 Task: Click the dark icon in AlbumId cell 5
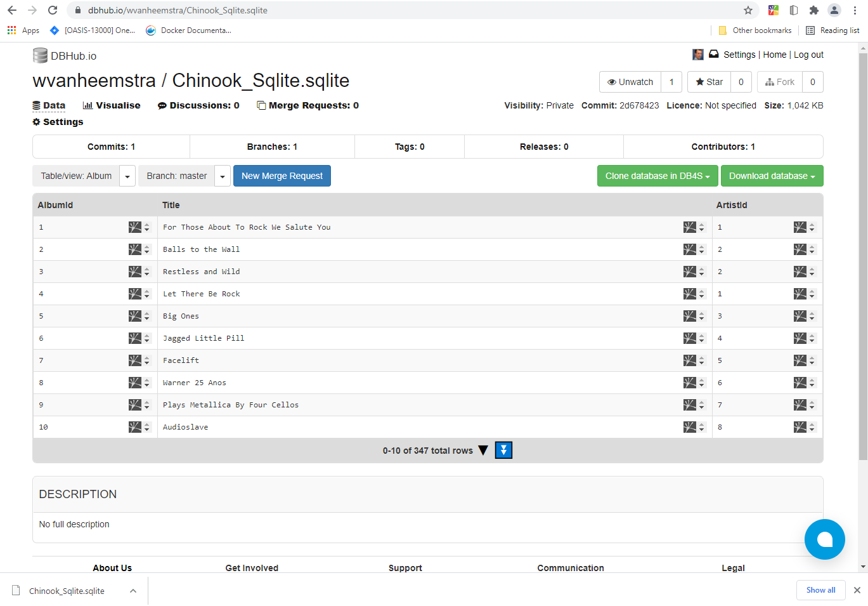[135, 316]
